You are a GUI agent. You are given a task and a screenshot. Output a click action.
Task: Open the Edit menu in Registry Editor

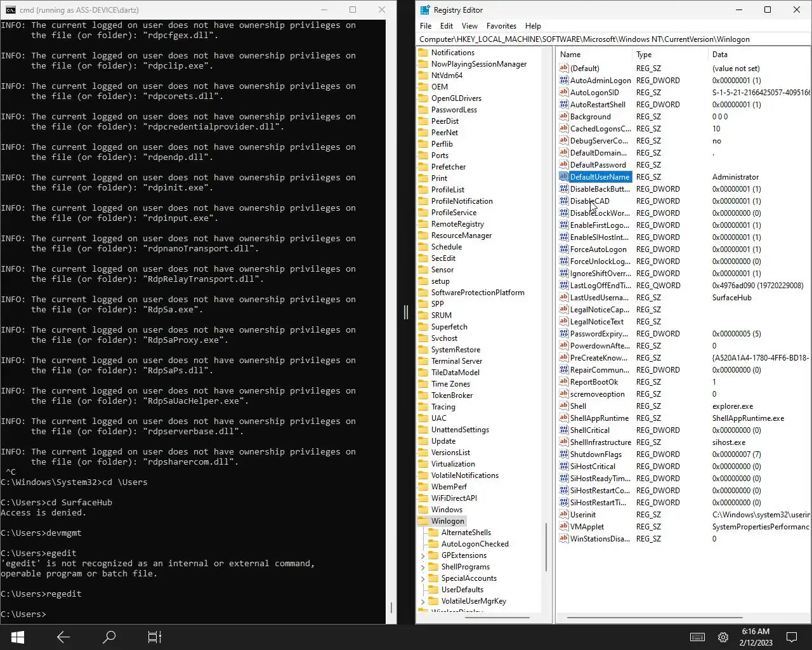[x=447, y=26]
